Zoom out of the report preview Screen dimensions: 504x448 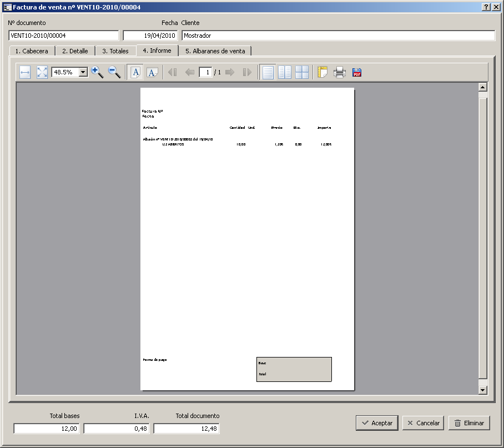114,72
